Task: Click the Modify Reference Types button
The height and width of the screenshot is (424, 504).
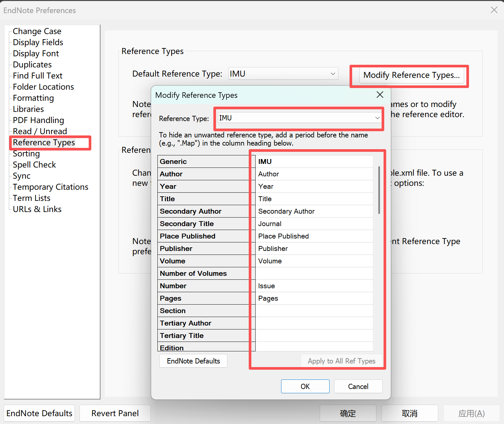Action: click(x=411, y=75)
